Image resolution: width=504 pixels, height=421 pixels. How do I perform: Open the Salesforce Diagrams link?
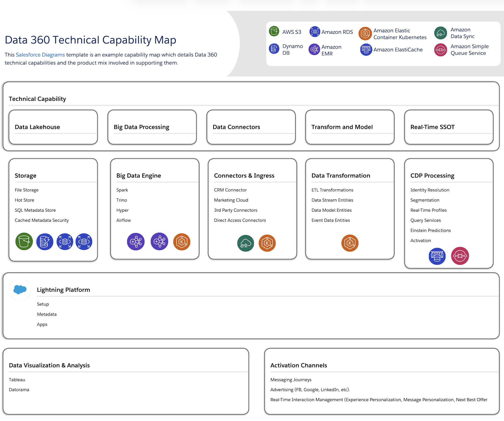pyautogui.click(x=40, y=55)
